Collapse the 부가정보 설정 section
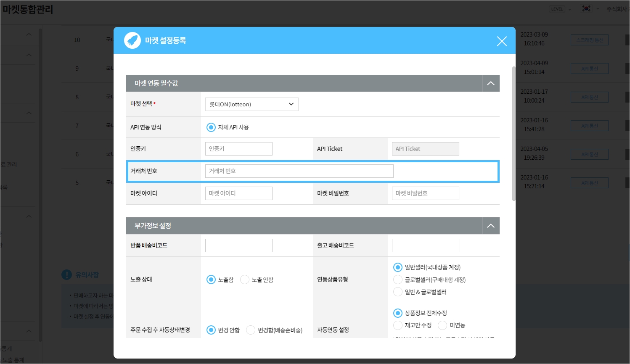Image resolution: width=630 pixels, height=364 pixels. pyautogui.click(x=491, y=226)
